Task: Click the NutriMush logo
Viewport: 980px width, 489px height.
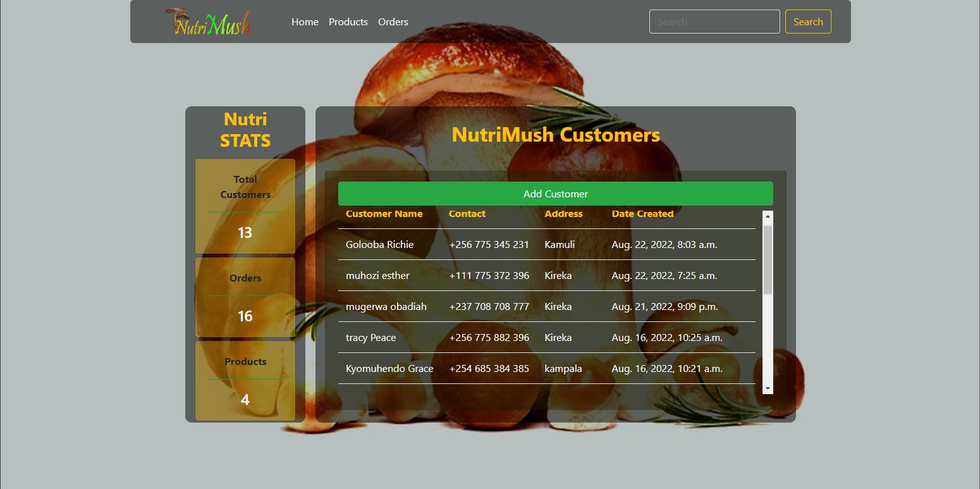Action: point(208,22)
